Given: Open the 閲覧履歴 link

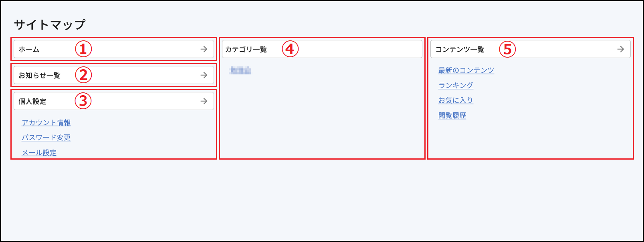Looking at the screenshot, I should (452, 116).
